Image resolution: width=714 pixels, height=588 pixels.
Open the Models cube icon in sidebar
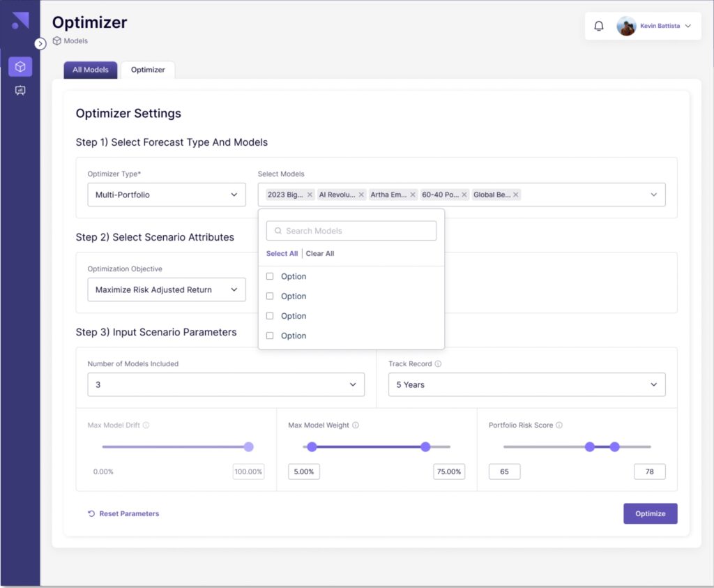click(x=20, y=67)
